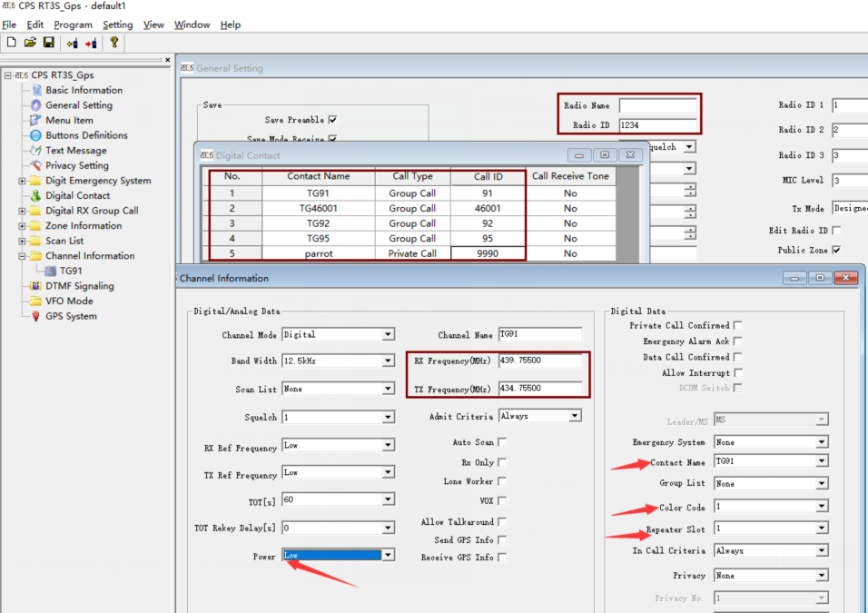The image size is (868, 613).
Task: Click the Help question mark icon
Action: point(113,43)
